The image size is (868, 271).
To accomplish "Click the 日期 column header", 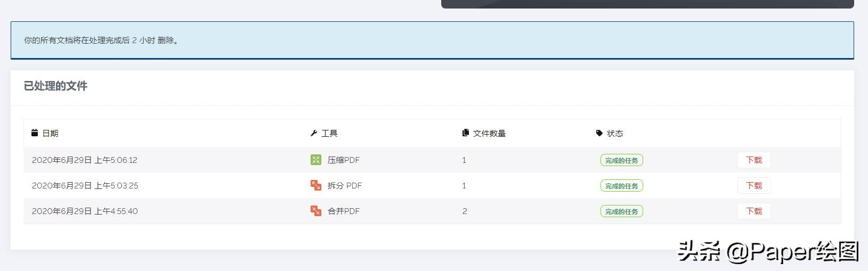I will click(x=50, y=133).
